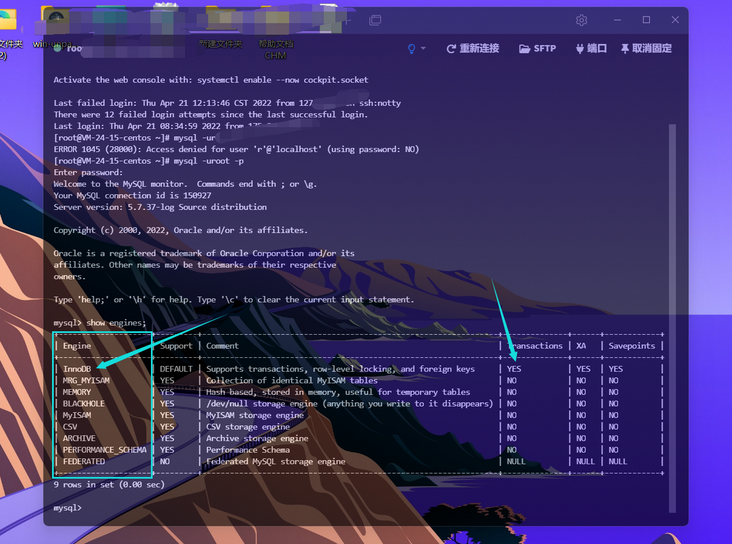This screenshot has height=544, width=732.
Task: Click the 重新连接 reconnect button
Action: (x=472, y=48)
